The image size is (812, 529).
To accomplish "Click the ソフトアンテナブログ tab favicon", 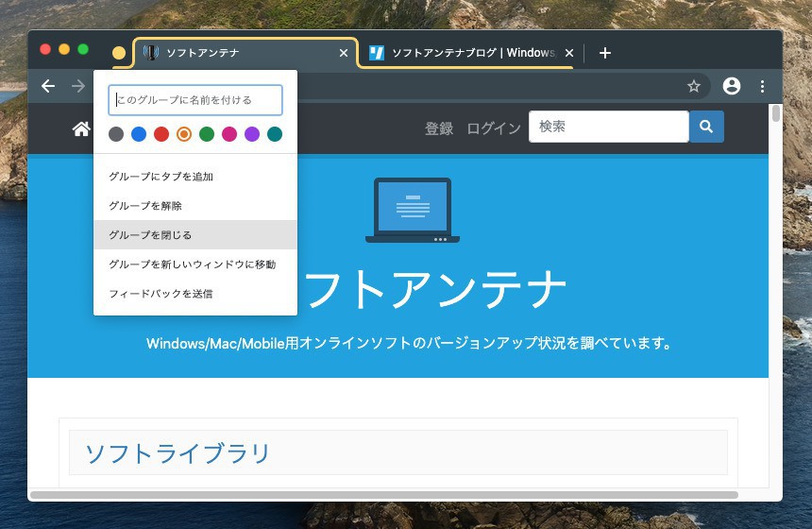I will [x=377, y=52].
